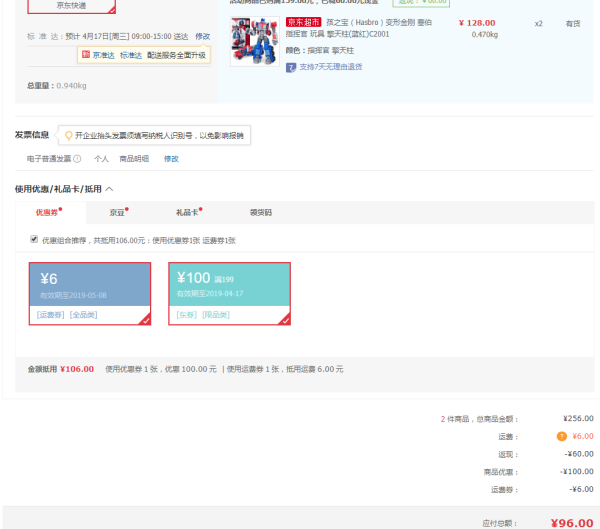Click the 商品优惠 -¥100.00 value
The image size is (600, 529).
pos(577,472)
